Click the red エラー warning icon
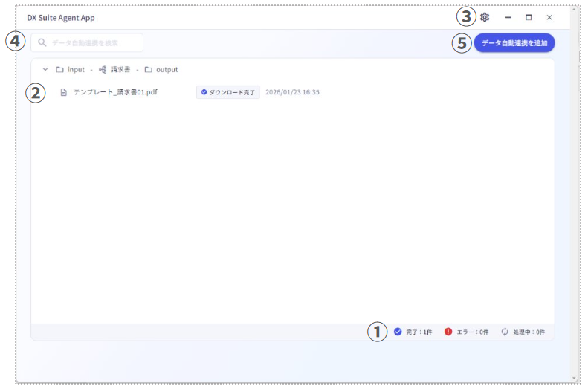The width and height of the screenshot is (588, 389). pyautogui.click(x=448, y=332)
